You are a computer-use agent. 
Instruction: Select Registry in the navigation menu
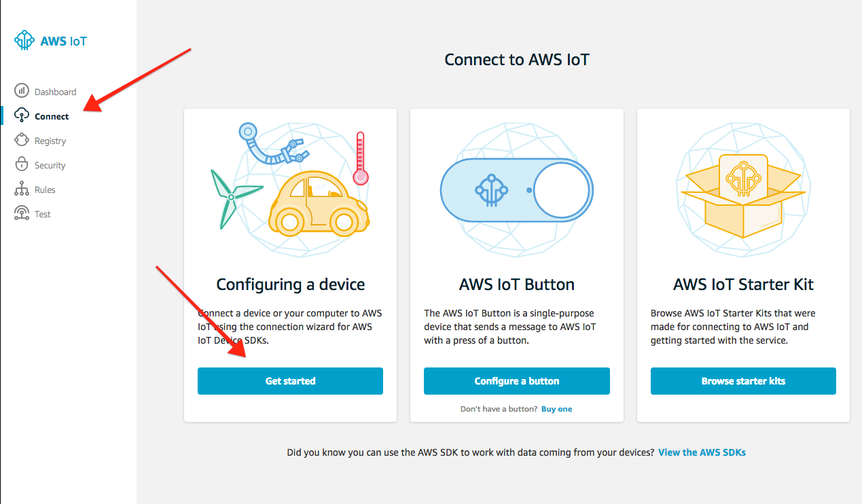50,140
